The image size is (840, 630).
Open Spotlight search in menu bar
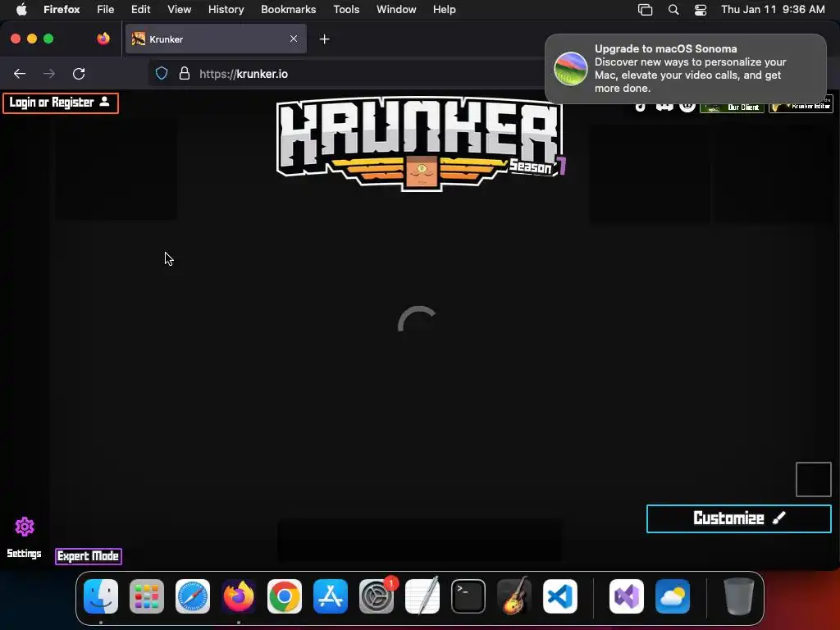(x=673, y=10)
